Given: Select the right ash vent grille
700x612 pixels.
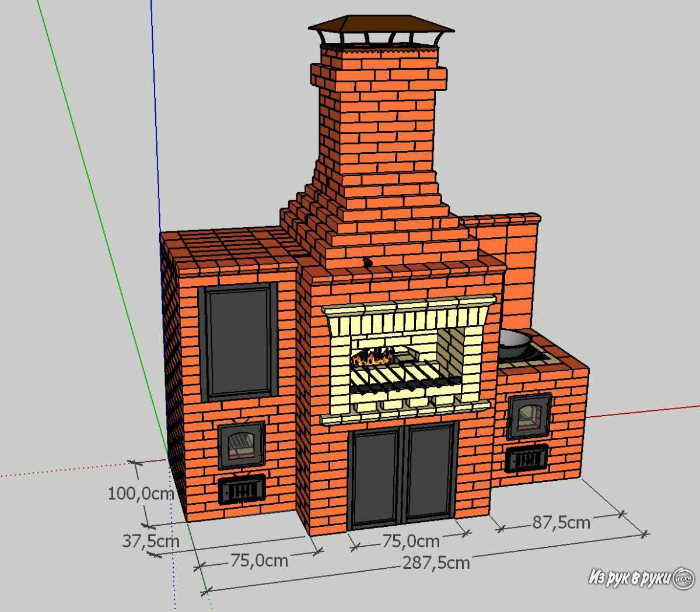Looking at the screenshot, I should point(527,458).
